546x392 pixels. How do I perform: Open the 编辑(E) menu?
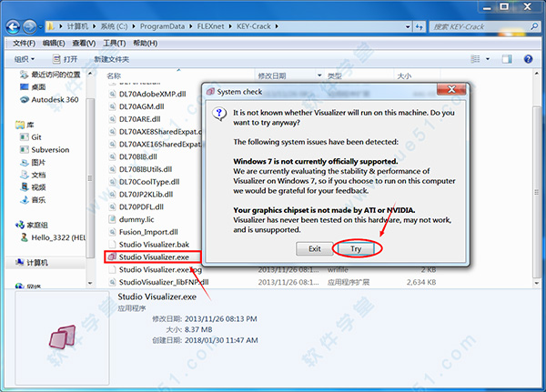(x=54, y=43)
